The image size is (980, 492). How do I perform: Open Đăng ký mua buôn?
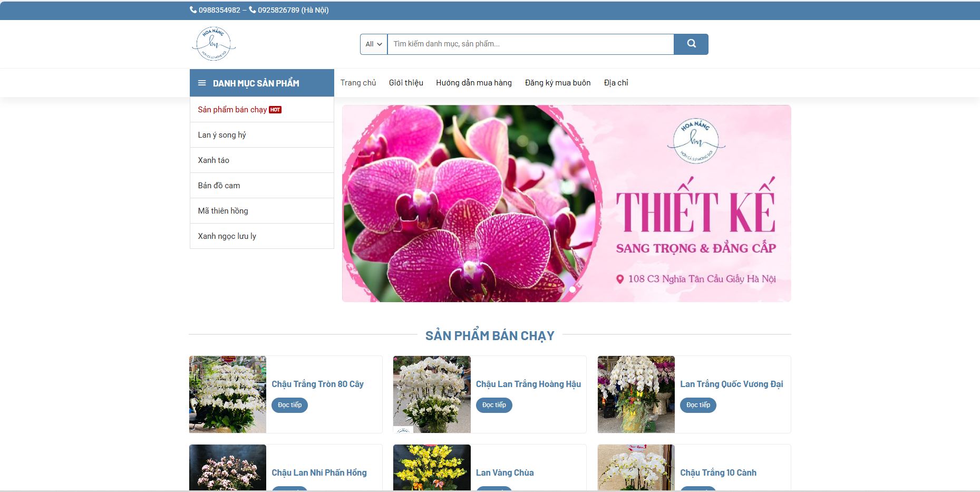[x=558, y=83]
